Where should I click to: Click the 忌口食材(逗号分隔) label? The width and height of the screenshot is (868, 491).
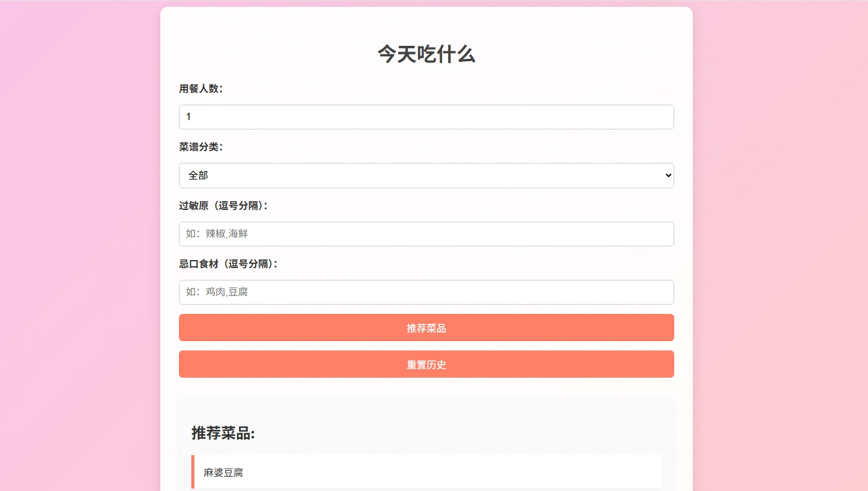point(228,264)
